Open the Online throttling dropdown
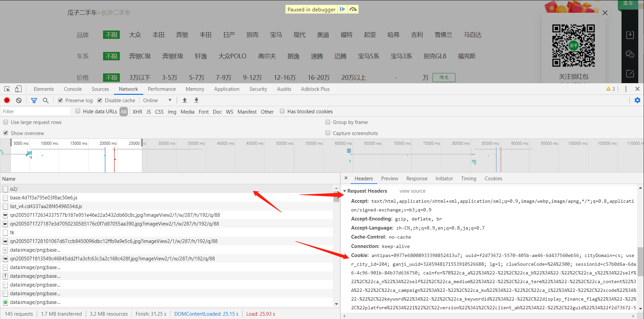 click(x=157, y=100)
